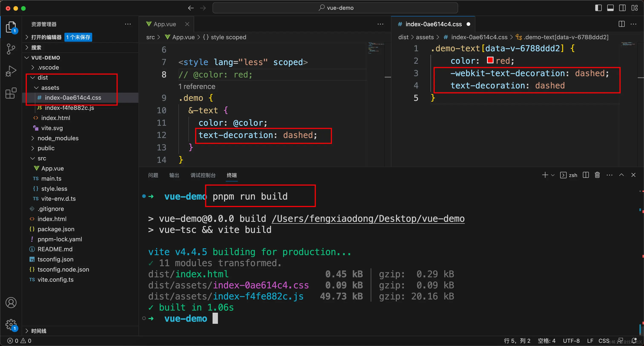Screen dimensions: 644x346
Task: Split the right editor
Action: click(x=621, y=24)
